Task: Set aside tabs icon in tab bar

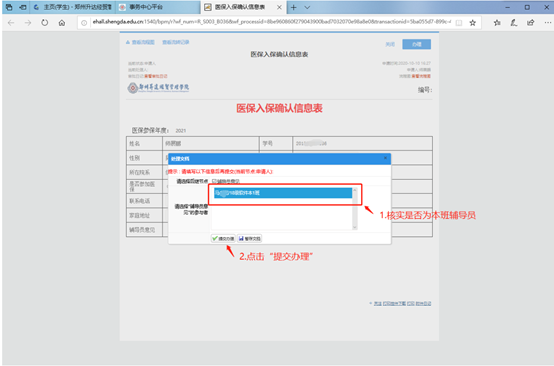Action: pos(23,7)
